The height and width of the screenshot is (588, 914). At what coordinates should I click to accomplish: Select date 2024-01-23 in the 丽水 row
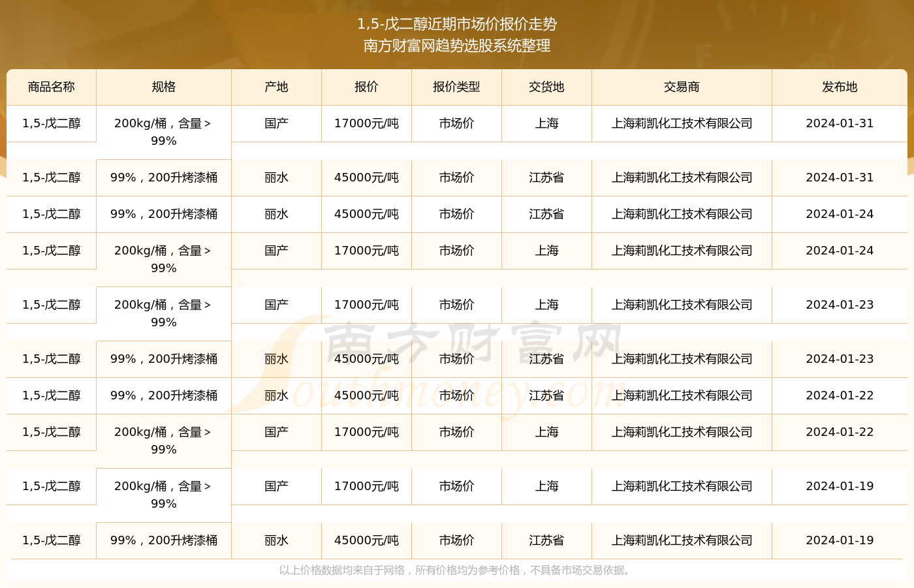click(x=840, y=359)
